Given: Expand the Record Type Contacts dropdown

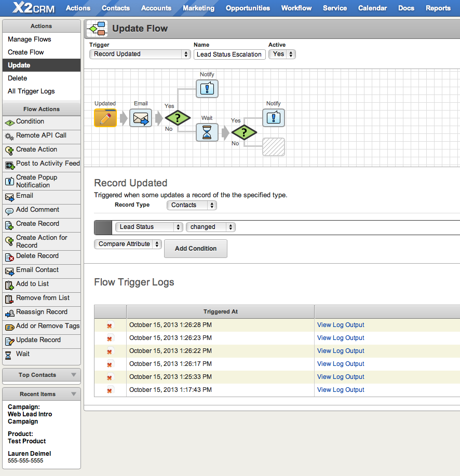Looking at the screenshot, I should click(191, 205).
